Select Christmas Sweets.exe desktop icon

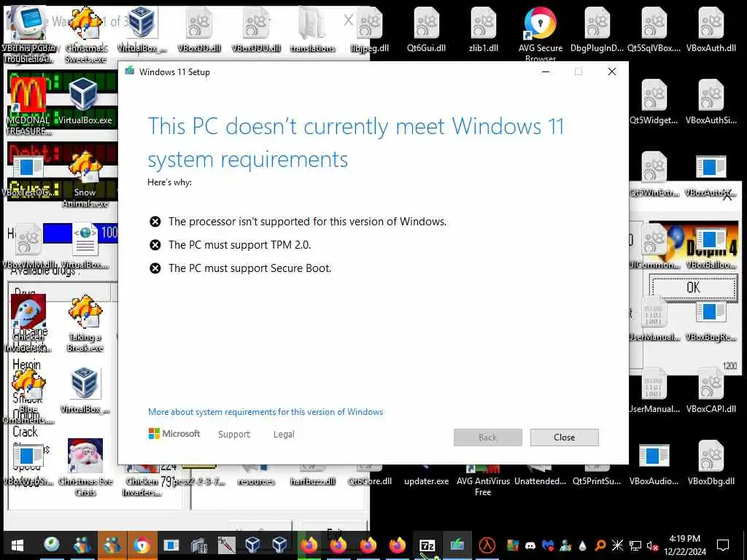(85, 34)
